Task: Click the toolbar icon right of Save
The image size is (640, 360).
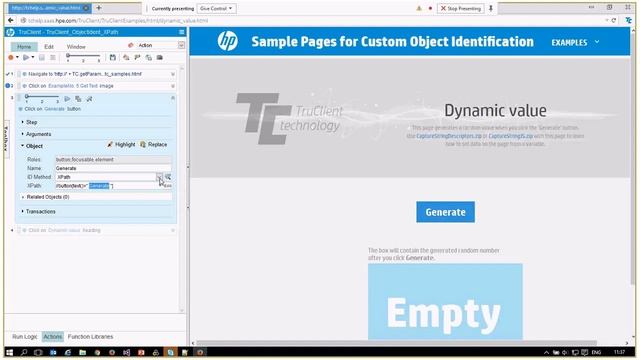Action: (126, 58)
